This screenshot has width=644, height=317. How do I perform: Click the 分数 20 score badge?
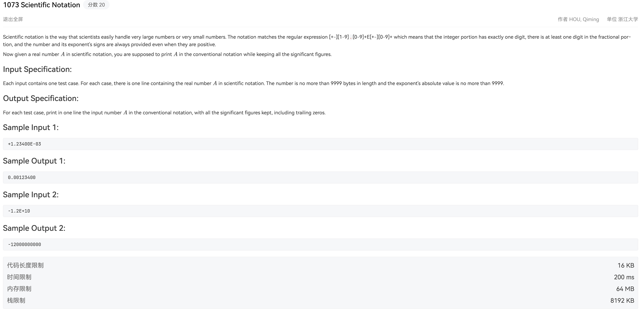(96, 5)
